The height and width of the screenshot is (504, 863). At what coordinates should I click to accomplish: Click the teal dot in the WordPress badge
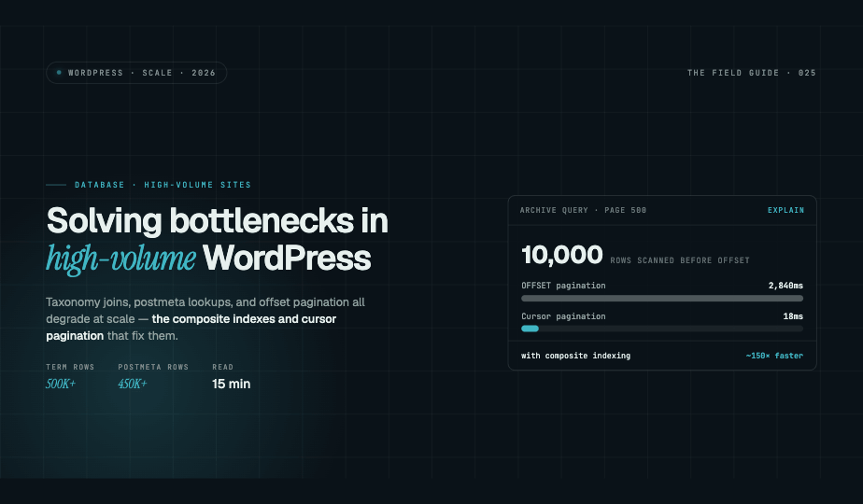pyautogui.click(x=59, y=73)
